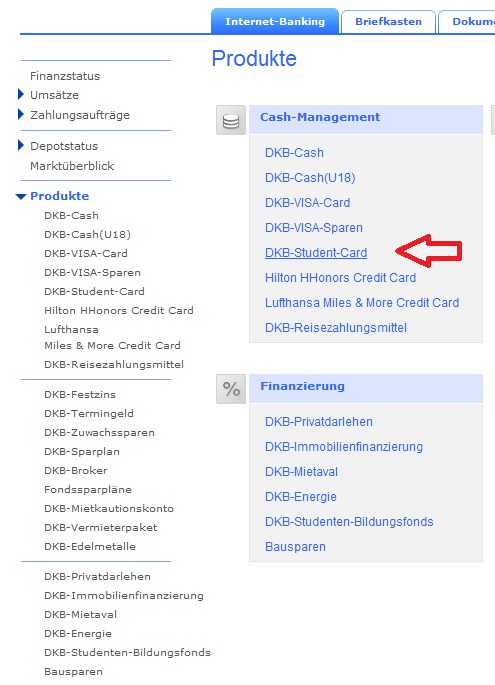The image size is (495, 685).
Task: Select Bausparen in the sidebar list
Action: 73,672
